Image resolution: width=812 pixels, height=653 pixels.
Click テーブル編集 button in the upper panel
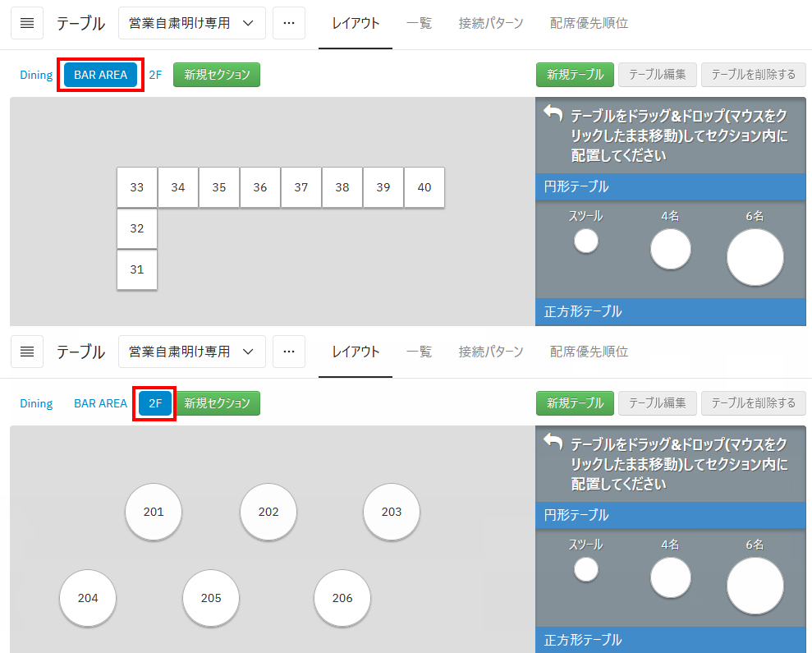pos(657,75)
